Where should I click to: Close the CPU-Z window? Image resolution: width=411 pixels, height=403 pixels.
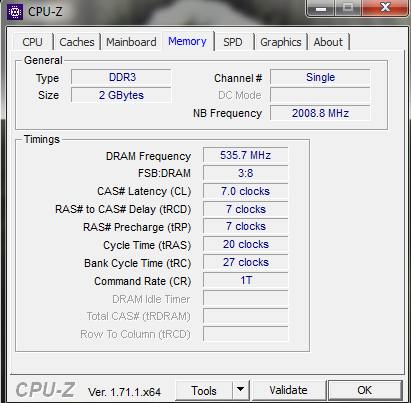coord(385,8)
